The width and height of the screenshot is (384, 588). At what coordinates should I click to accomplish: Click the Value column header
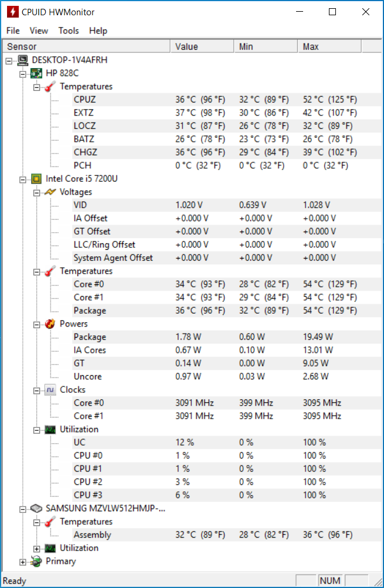pos(202,46)
